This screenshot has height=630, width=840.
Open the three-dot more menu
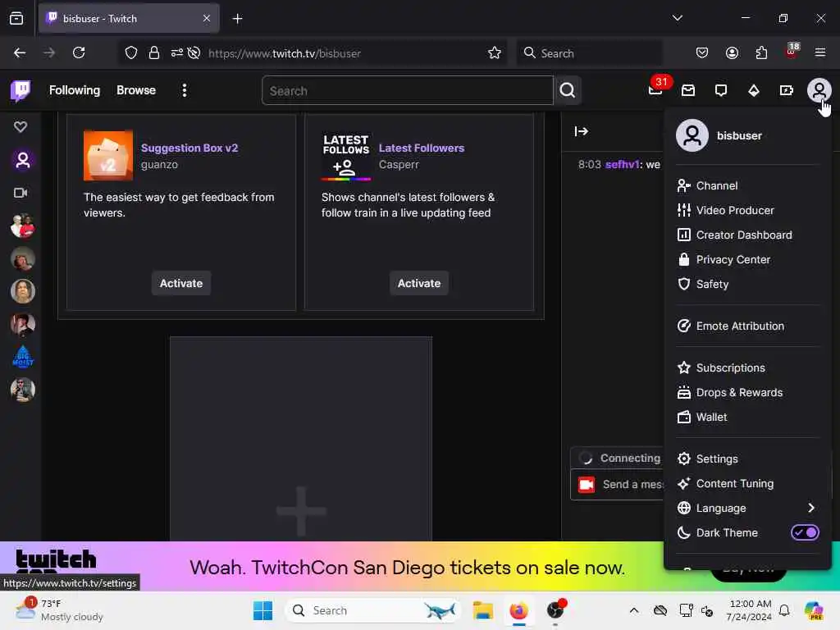[185, 90]
